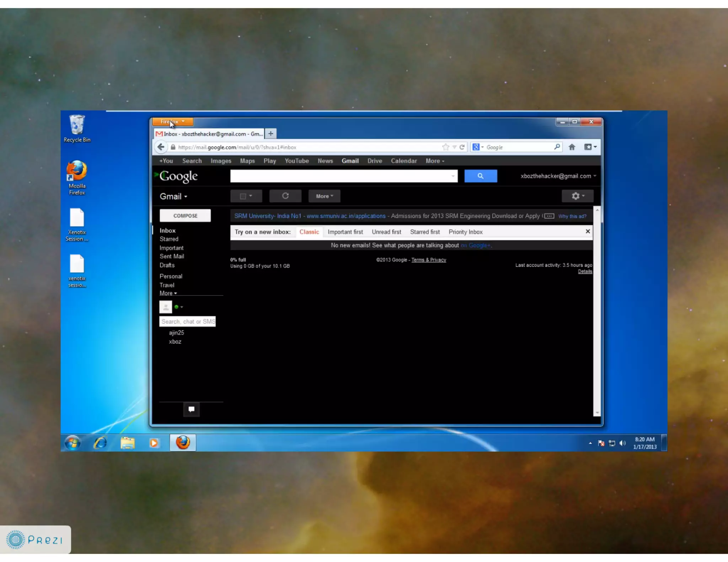Select Mozilla Firefox desktop shortcut
728x562 pixels.
tap(77, 178)
